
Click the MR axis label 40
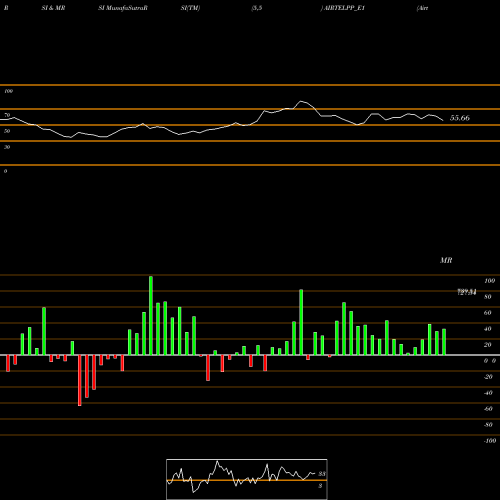[x=488, y=329]
